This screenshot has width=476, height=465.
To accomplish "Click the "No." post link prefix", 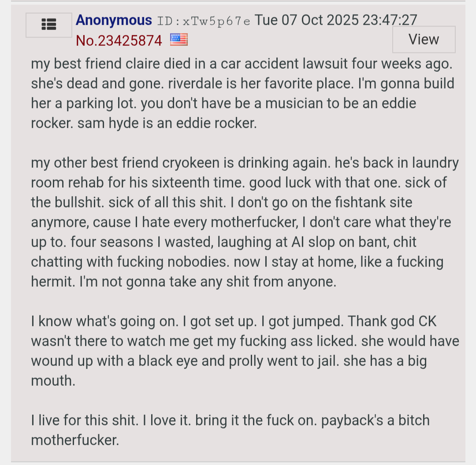I will coord(86,41).
